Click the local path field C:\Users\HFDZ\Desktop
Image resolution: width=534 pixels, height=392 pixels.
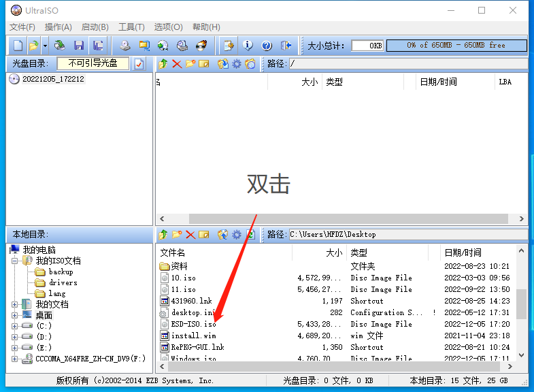click(x=408, y=234)
